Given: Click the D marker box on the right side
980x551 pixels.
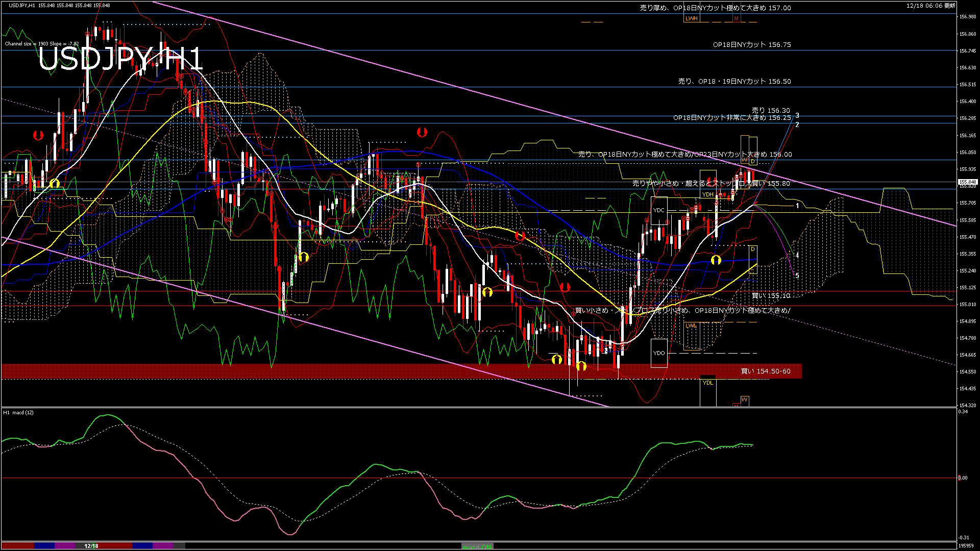Looking at the screenshot, I should coord(752,249).
